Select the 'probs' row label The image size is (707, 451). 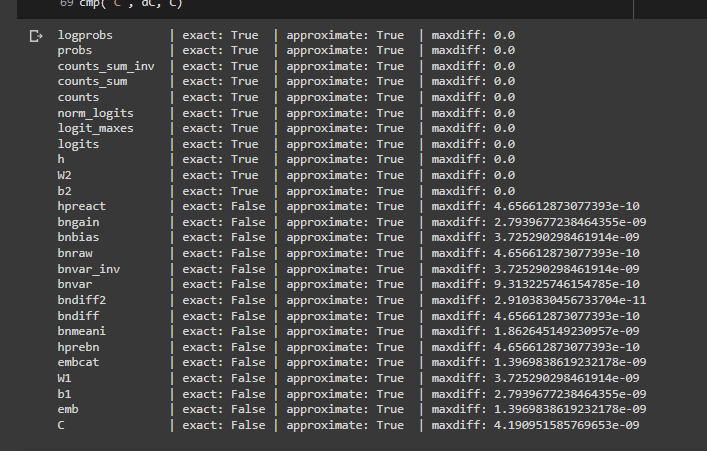(x=75, y=51)
